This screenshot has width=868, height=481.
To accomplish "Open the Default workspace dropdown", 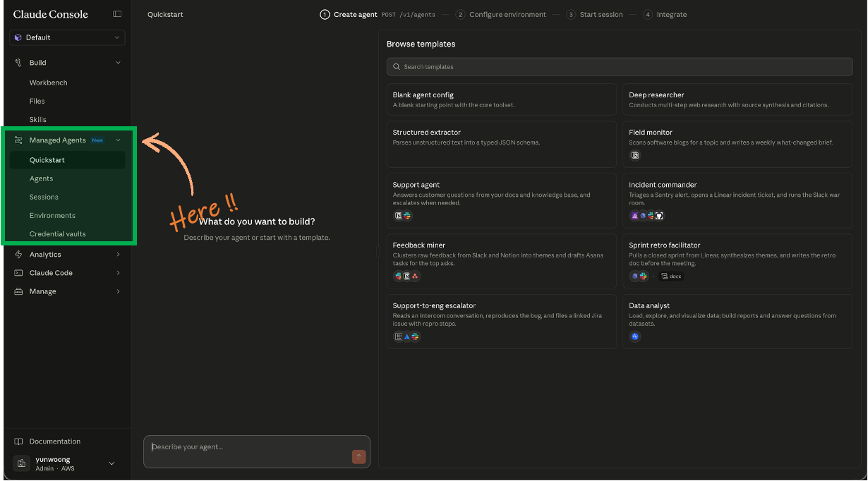I will coord(68,37).
